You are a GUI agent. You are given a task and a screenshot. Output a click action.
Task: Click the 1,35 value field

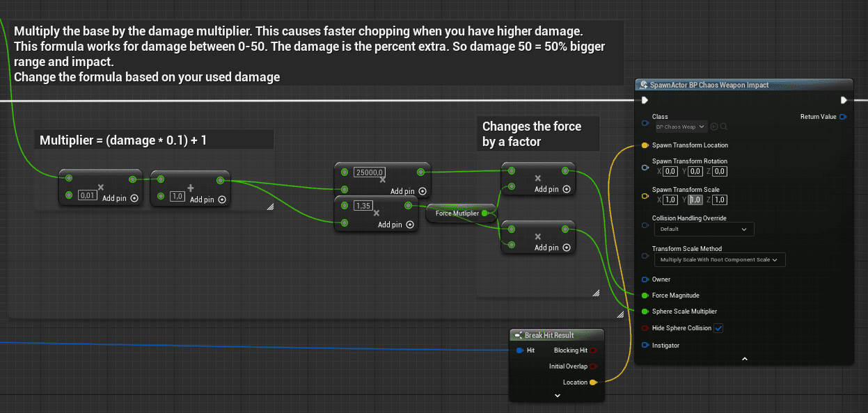click(363, 206)
